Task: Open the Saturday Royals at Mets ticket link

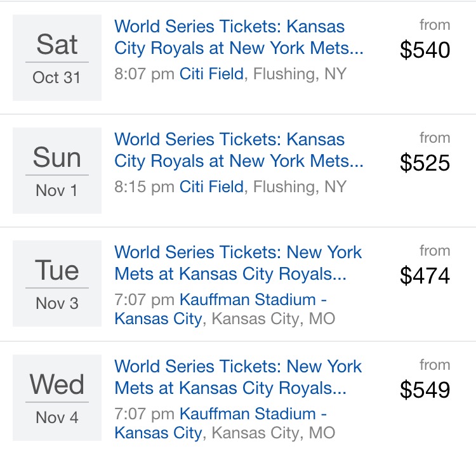Action: [239, 37]
